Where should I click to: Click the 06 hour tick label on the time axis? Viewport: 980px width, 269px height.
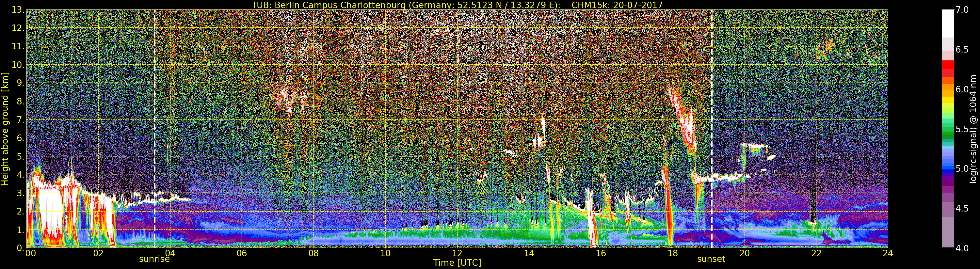[x=242, y=253]
